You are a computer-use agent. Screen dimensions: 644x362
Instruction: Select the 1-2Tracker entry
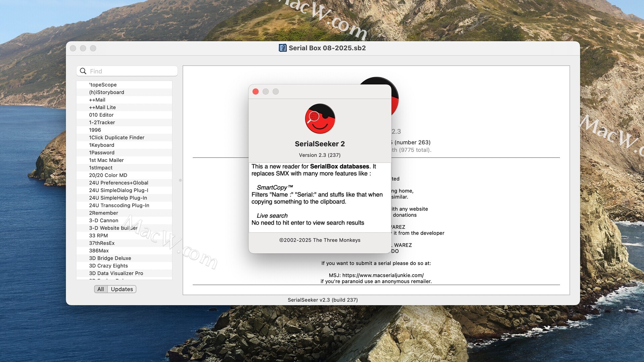coord(124,122)
